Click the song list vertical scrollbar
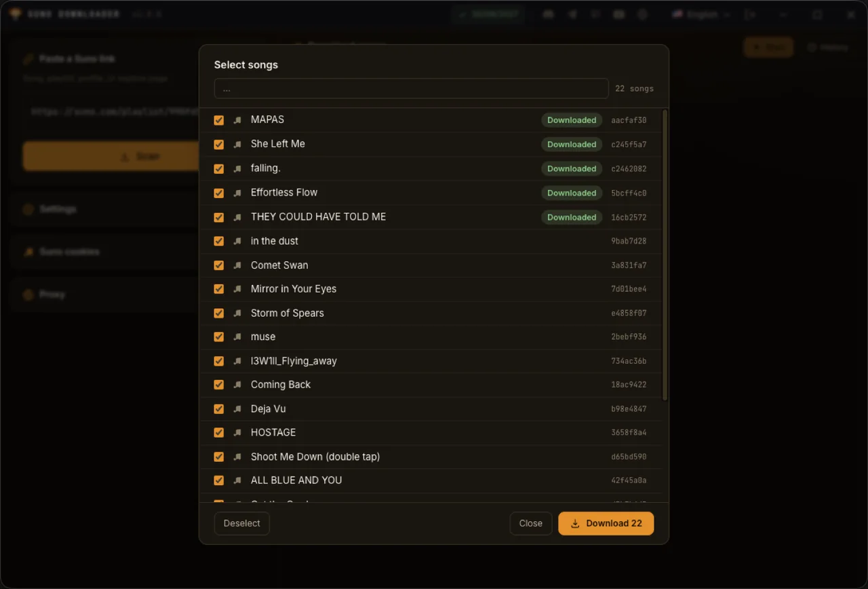The width and height of the screenshot is (868, 589). tap(665, 255)
